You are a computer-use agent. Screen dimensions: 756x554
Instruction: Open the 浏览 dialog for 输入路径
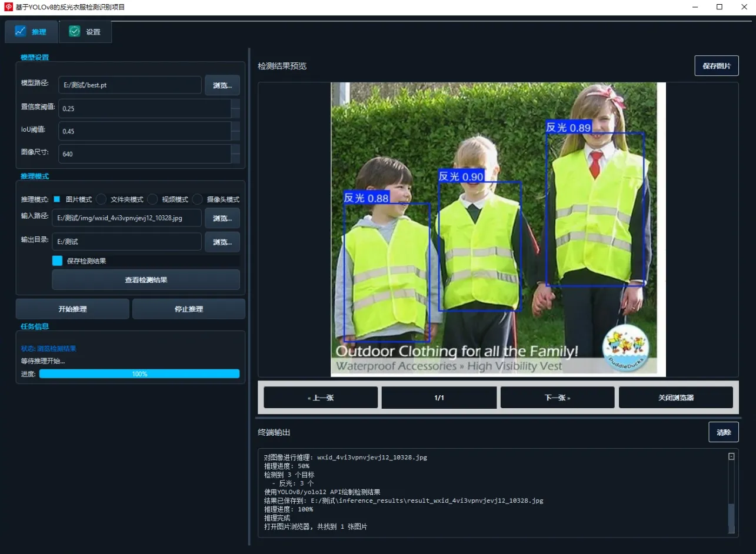click(222, 218)
